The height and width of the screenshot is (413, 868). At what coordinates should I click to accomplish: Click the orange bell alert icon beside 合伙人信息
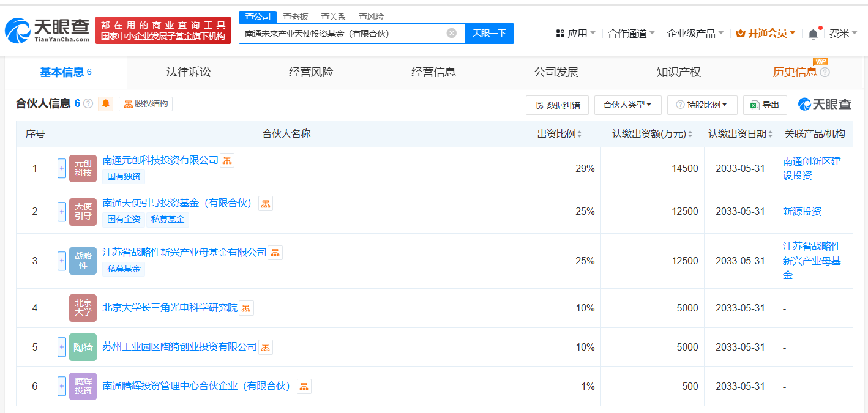click(105, 104)
